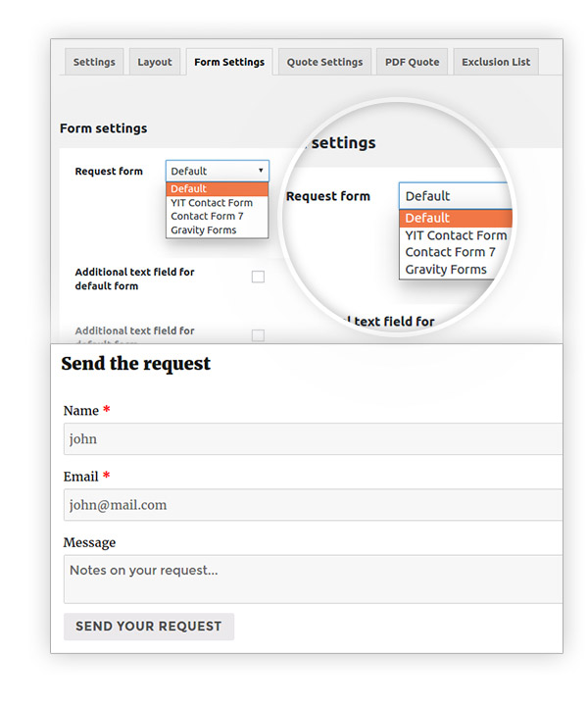This screenshot has height=708, width=588.
Task: Go to the PDF Quote tab
Action: (412, 62)
